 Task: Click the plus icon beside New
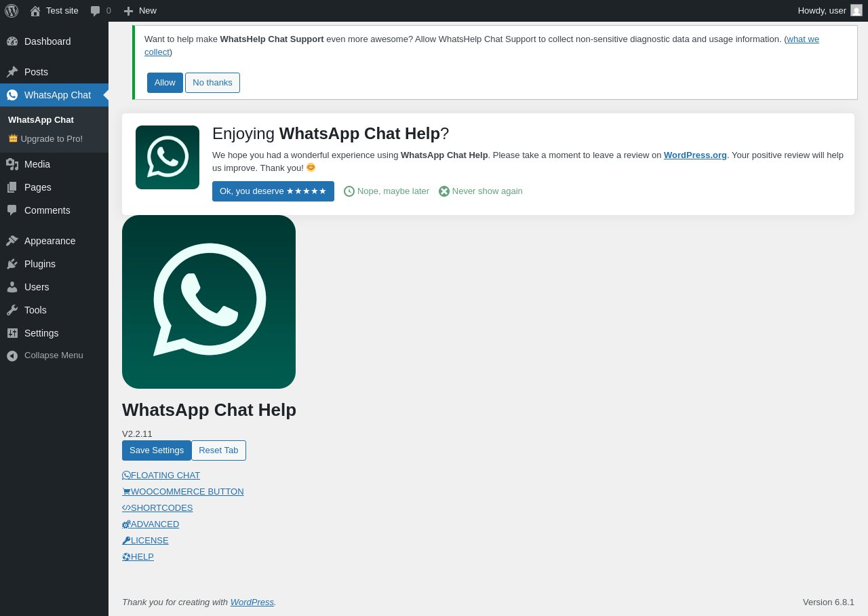click(128, 11)
